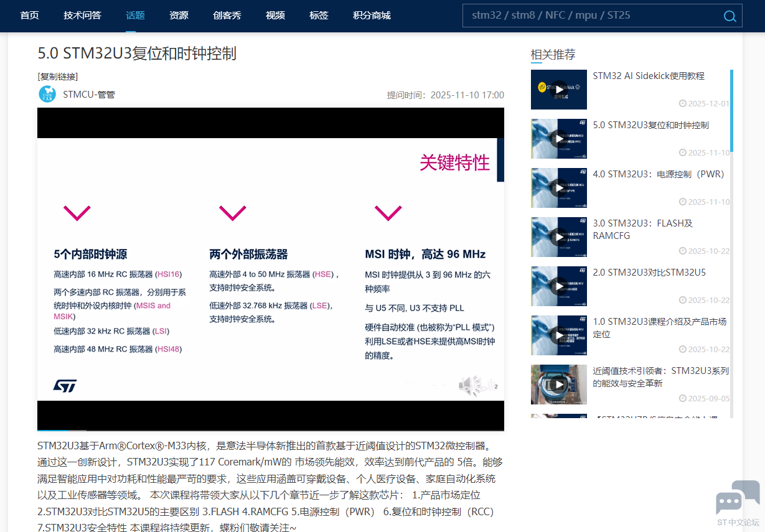Select the 话题 navigation tab
Image resolution: width=765 pixels, height=532 pixels.
tap(135, 16)
